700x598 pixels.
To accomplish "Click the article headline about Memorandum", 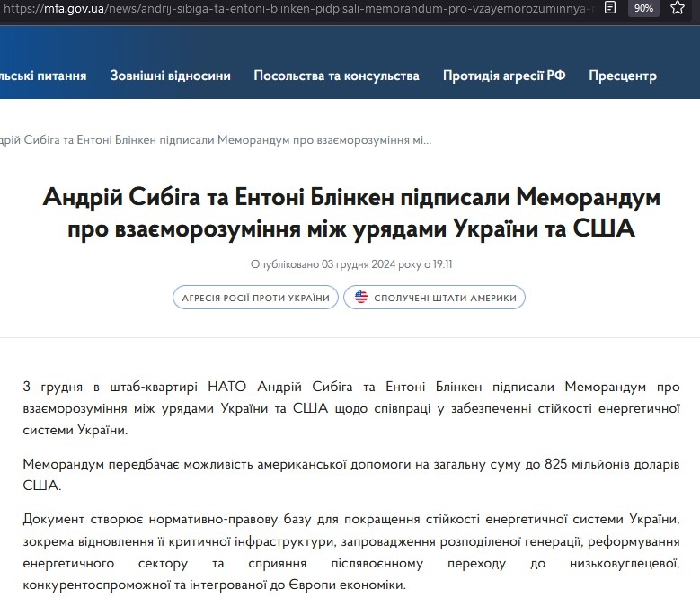I will [351, 212].
